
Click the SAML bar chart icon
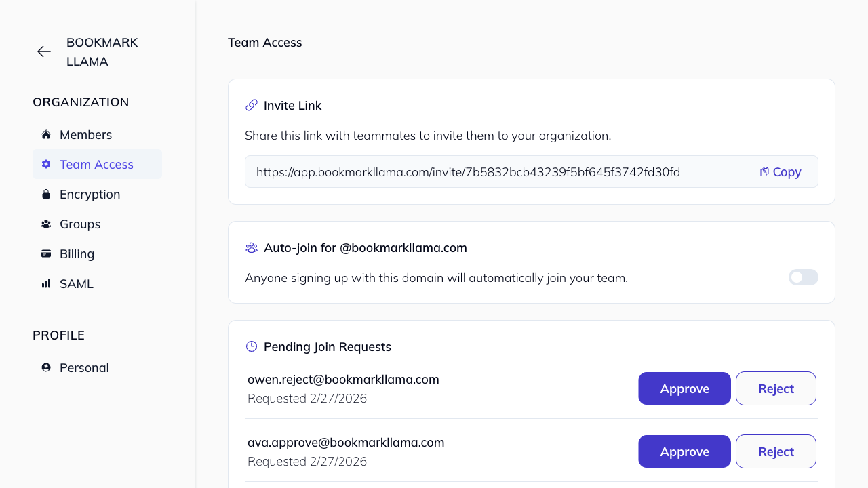coord(46,283)
